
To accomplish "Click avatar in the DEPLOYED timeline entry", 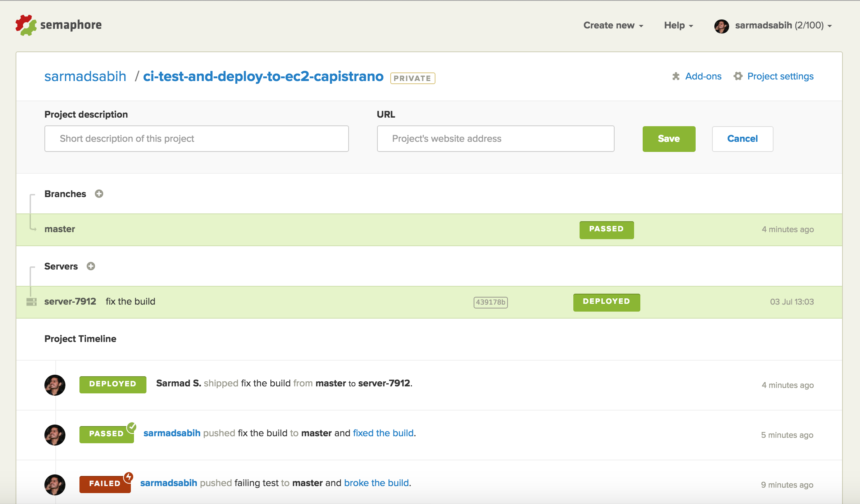I will pos(55,385).
